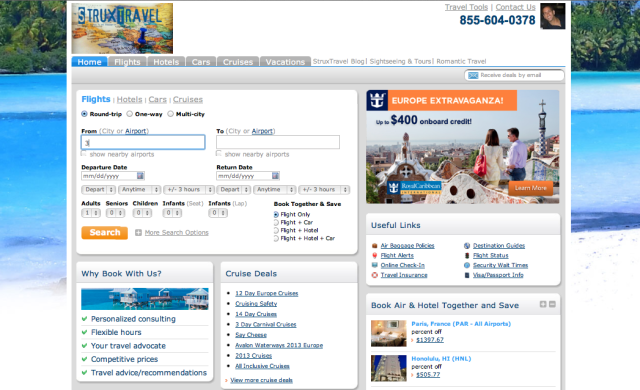This screenshot has height=390, width=640.
Task: Open the Cars navigation tab
Action: coord(201,62)
